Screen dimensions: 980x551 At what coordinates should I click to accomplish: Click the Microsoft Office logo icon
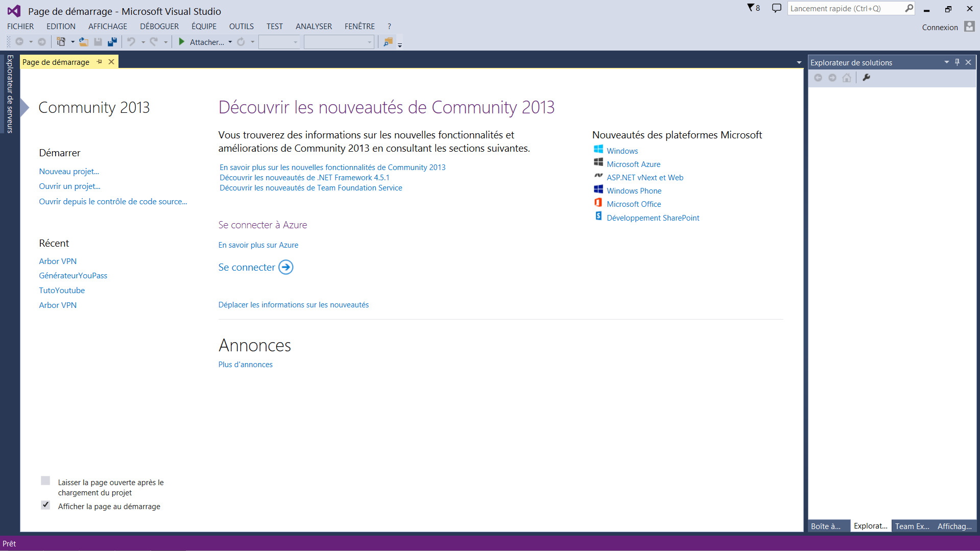(x=598, y=203)
